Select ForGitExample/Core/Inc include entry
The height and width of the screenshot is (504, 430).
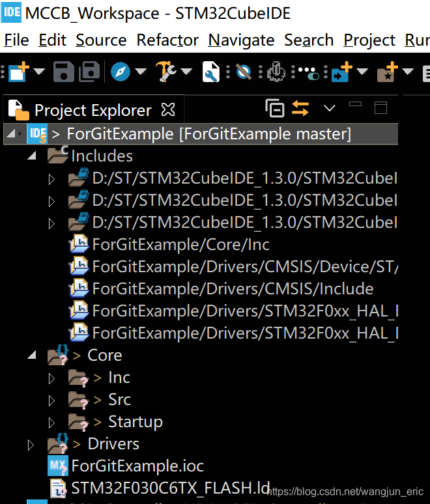pyautogui.click(x=180, y=245)
